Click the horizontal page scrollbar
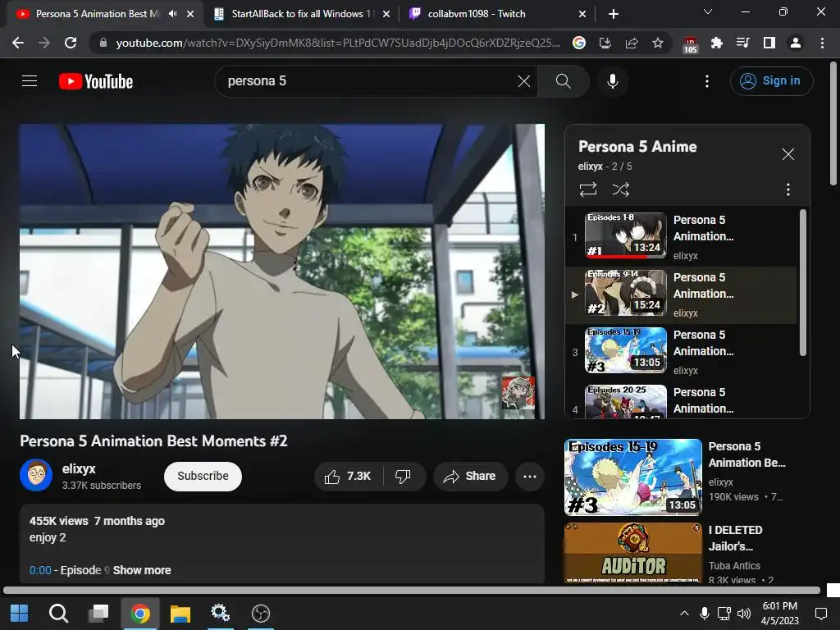 (x=412, y=590)
